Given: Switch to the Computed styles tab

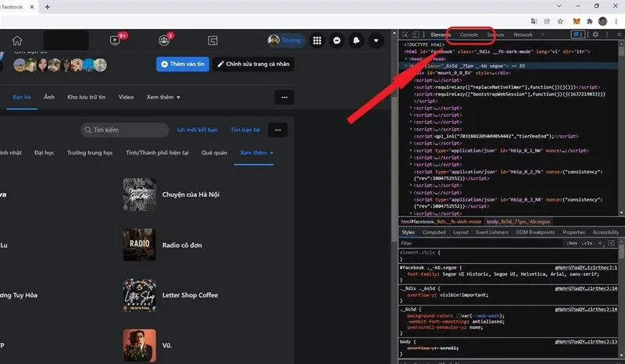Looking at the screenshot, I should point(434,232).
